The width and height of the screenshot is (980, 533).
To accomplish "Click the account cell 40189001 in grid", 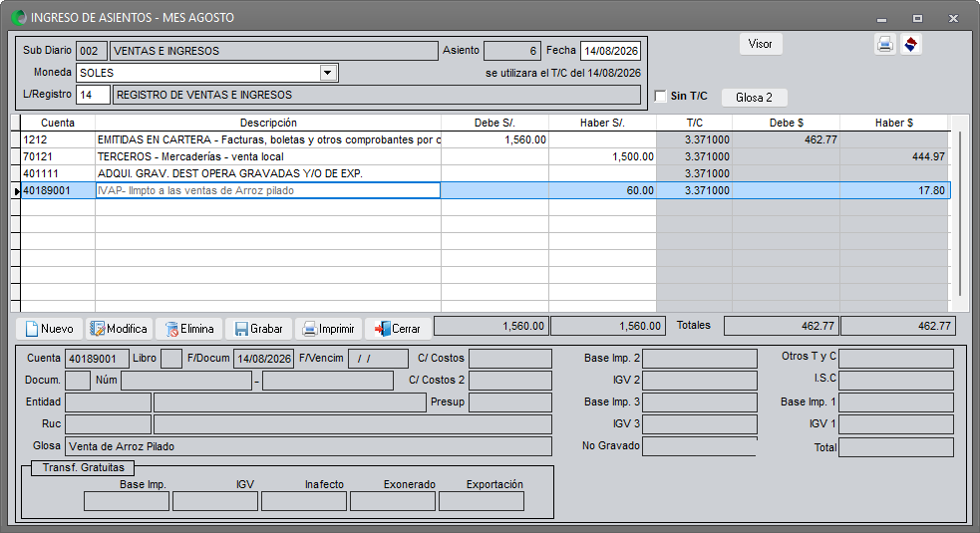I will pos(58,190).
